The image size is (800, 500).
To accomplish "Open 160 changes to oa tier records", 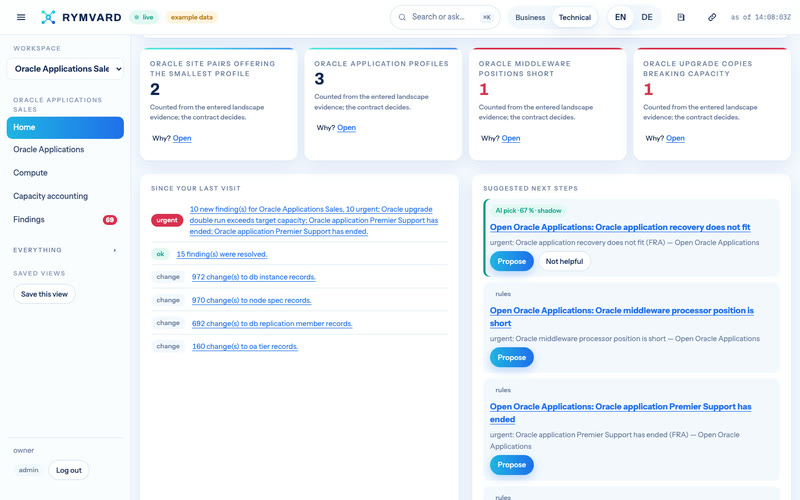I will [x=244, y=346].
